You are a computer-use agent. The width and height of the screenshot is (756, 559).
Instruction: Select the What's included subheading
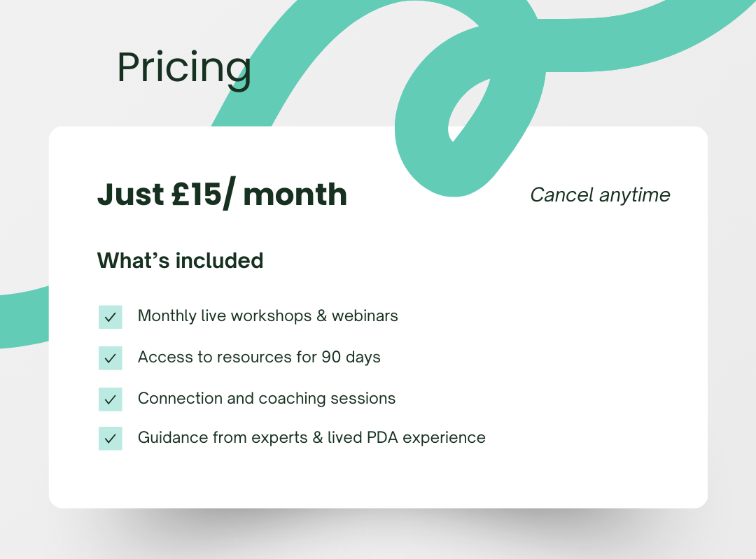[180, 260]
